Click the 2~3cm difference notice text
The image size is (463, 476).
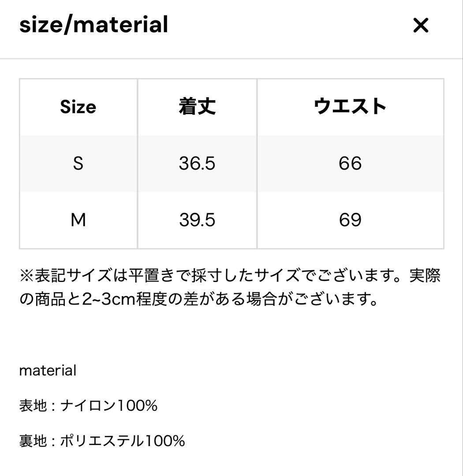point(198,298)
